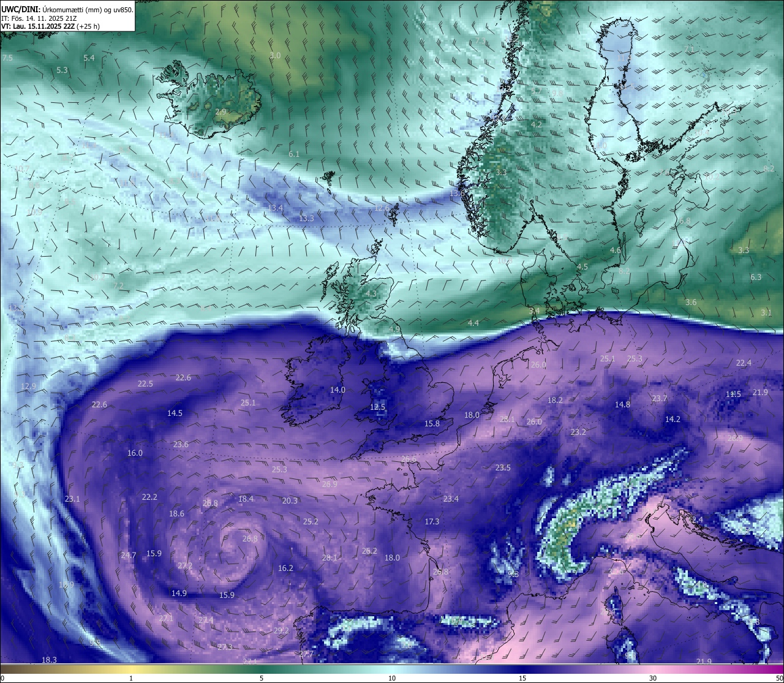Click the value 14.2 on the map
784x683 pixels.
pos(673,419)
